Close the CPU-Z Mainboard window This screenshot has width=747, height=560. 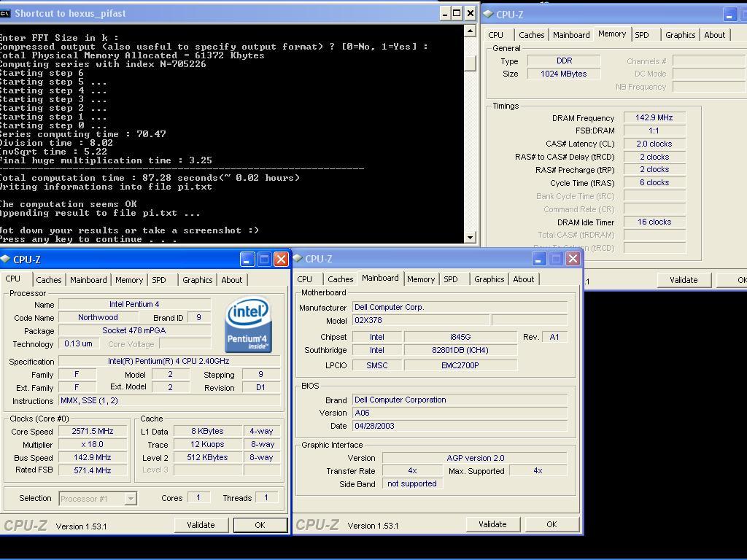573,259
